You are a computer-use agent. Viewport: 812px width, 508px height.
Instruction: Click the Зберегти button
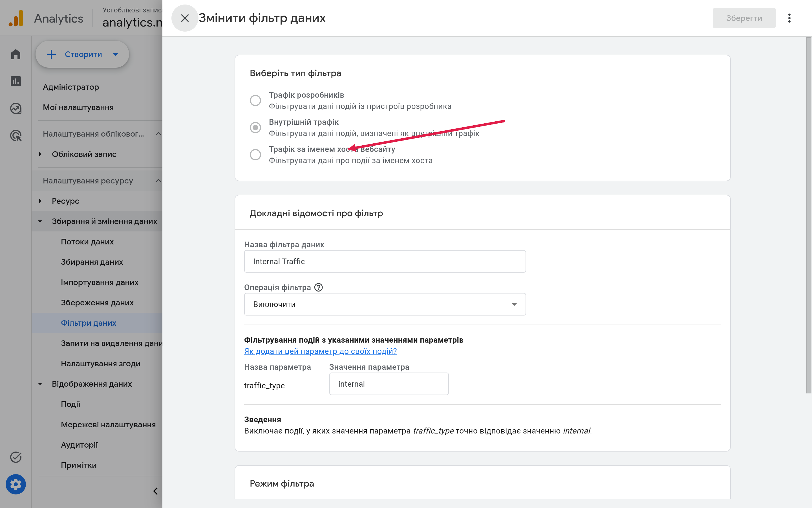[x=744, y=18]
